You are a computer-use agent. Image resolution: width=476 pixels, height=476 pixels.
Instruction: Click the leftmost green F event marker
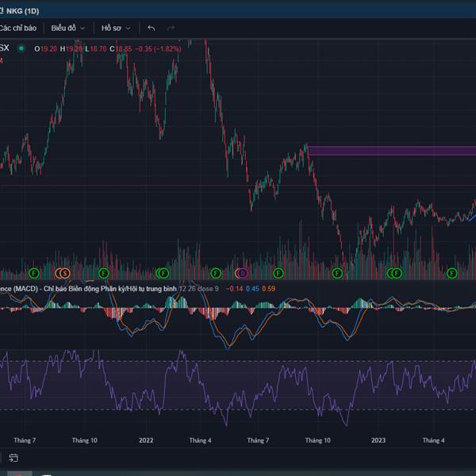click(x=33, y=273)
